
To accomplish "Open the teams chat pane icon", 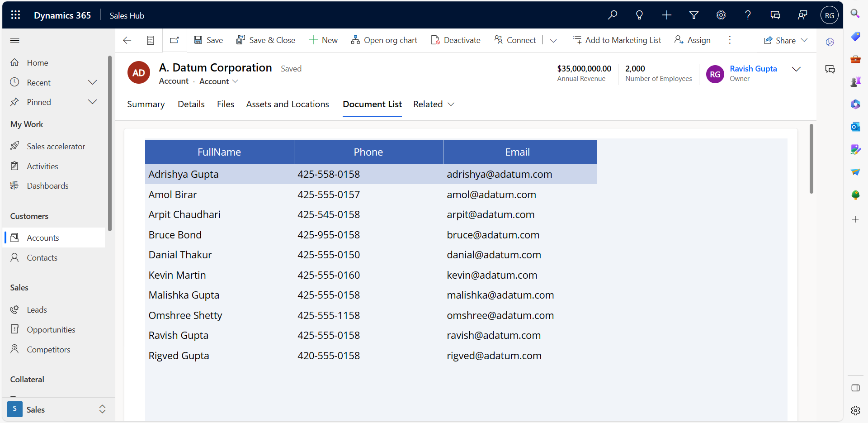I will click(830, 69).
